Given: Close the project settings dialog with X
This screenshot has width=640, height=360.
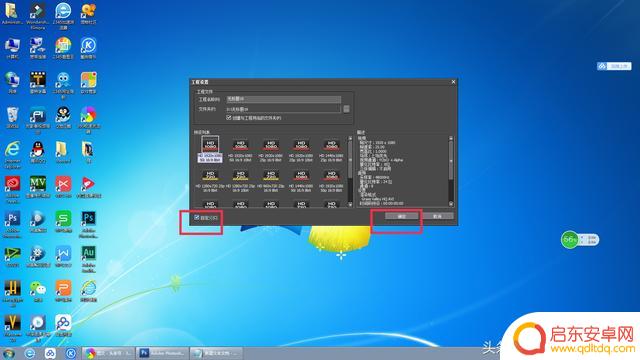Looking at the screenshot, I should tap(453, 82).
